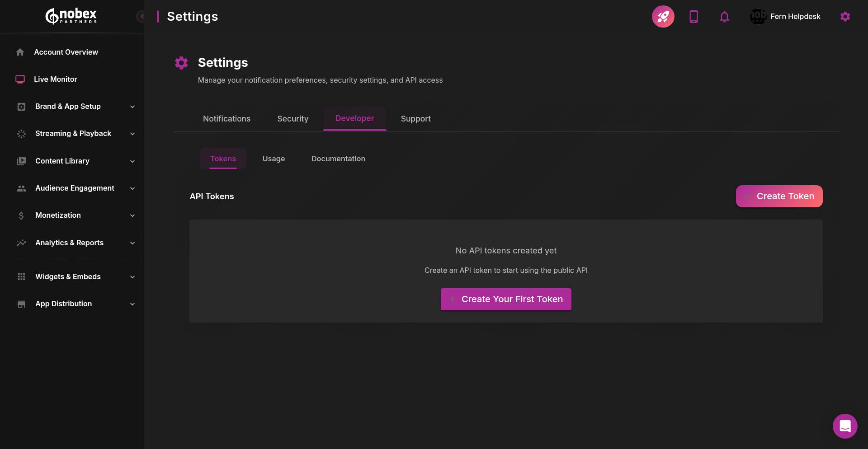The image size is (868, 449).
Task: Expand the App Distribution section
Action: tap(132, 304)
